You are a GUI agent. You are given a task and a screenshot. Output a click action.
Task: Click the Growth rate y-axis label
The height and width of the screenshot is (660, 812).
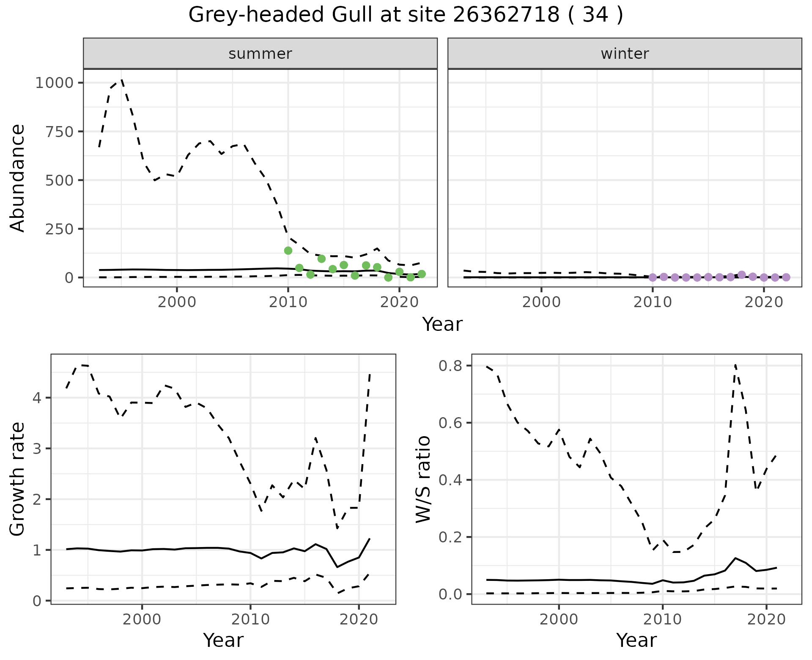click(18, 479)
